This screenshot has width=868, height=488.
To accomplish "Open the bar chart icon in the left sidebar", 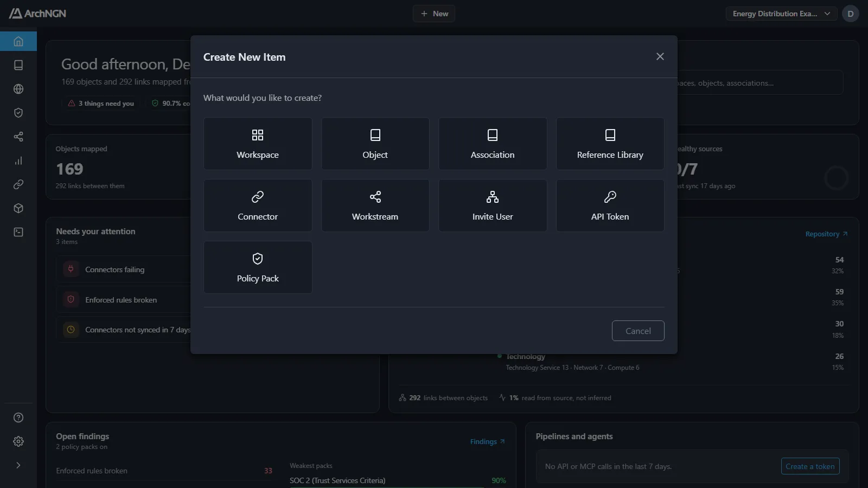I will tap(18, 160).
